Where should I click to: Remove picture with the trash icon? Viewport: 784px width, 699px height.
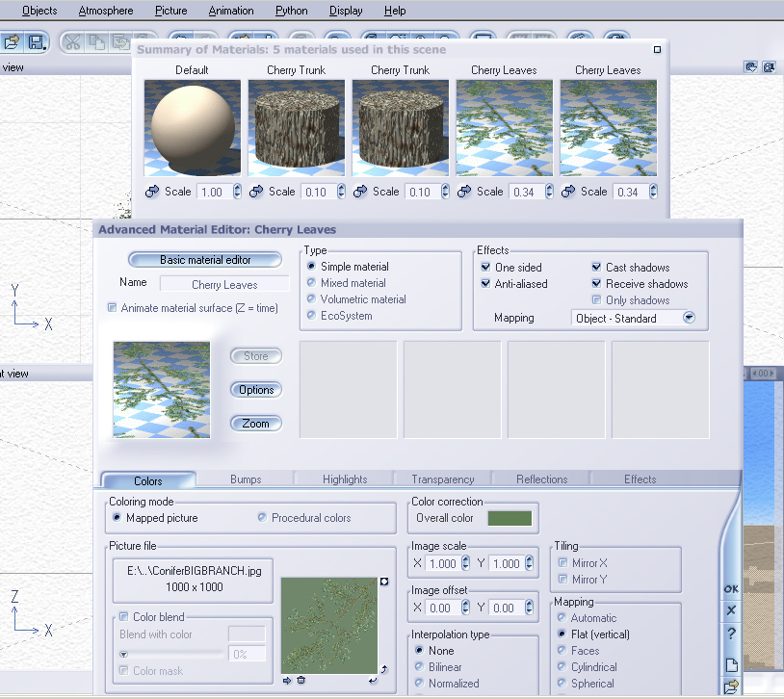[301, 681]
